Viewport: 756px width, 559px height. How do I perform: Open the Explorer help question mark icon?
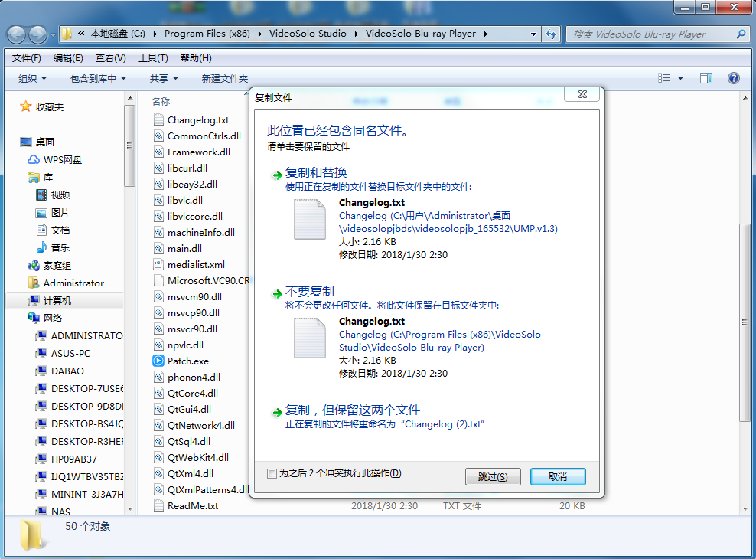click(733, 78)
